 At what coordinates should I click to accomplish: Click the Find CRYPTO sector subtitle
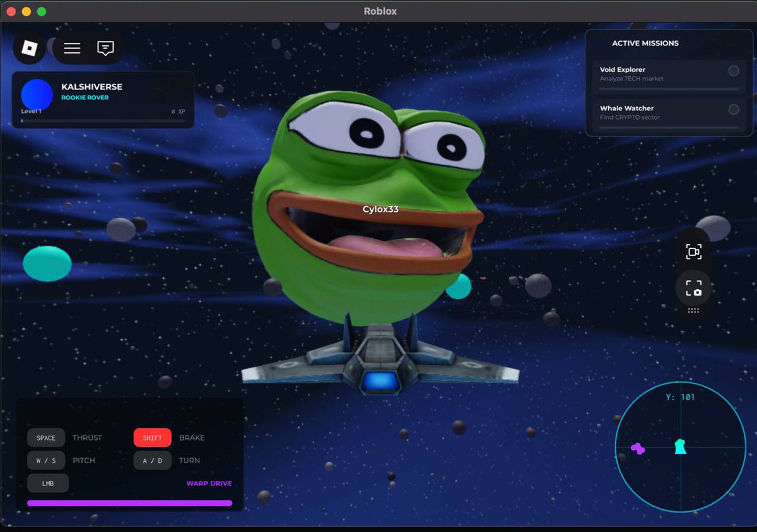(x=630, y=117)
